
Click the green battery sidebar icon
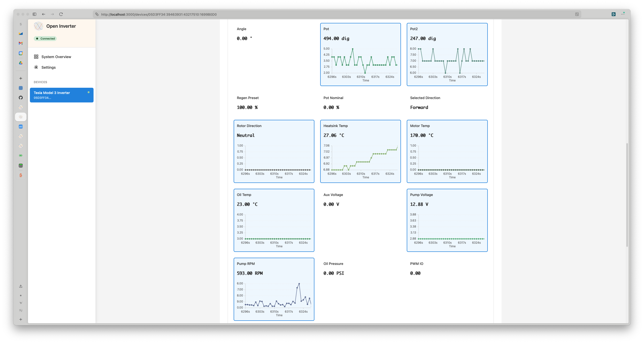click(x=21, y=155)
